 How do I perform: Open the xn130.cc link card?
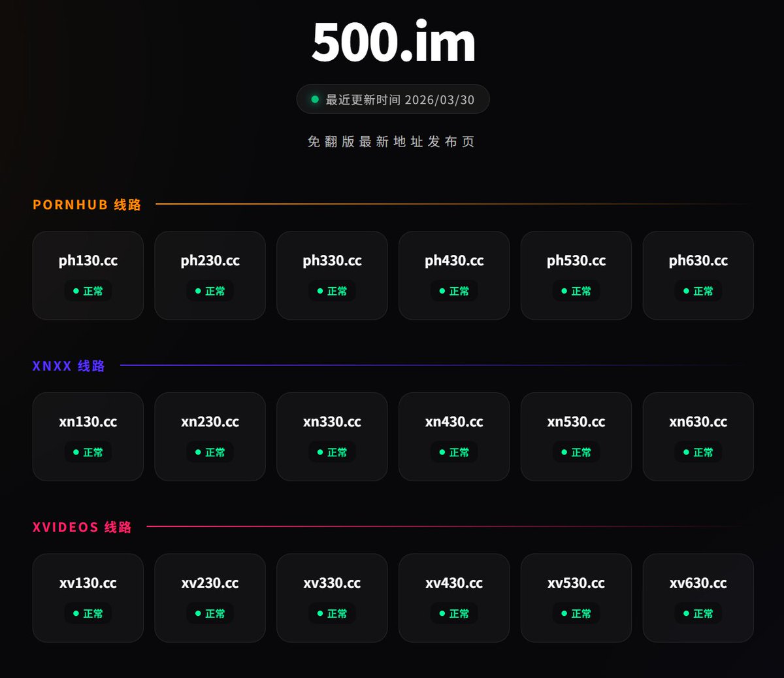pyautogui.click(x=88, y=437)
